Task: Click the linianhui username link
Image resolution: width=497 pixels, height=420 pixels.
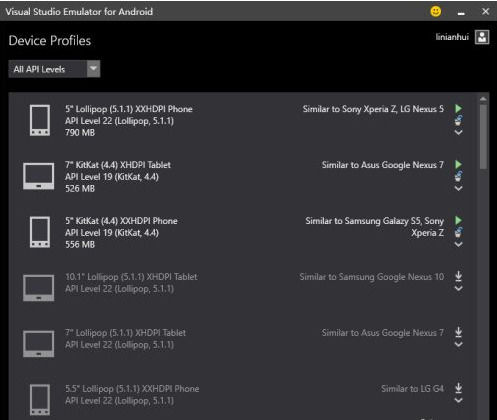Action: [x=452, y=37]
